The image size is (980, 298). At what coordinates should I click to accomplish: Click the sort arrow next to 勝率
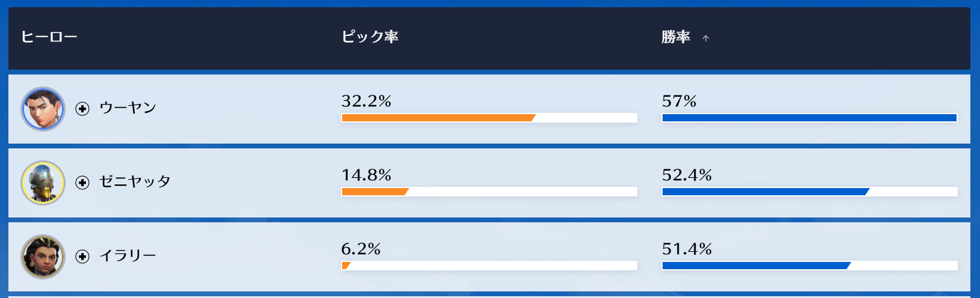click(706, 38)
